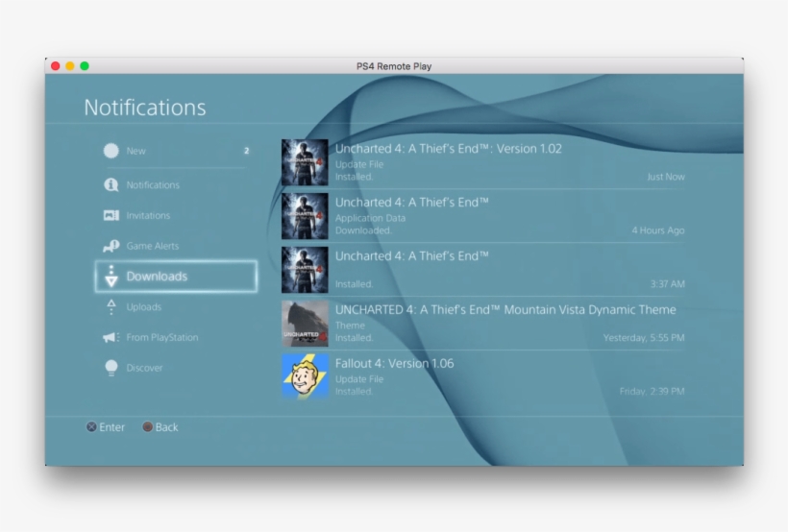Click the Invitations card icon
Image resolution: width=788 pixels, height=532 pixels.
click(111, 215)
